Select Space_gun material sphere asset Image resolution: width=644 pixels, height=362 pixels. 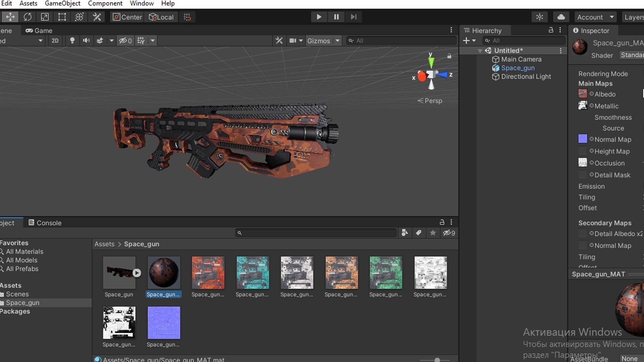(x=164, y=273)
